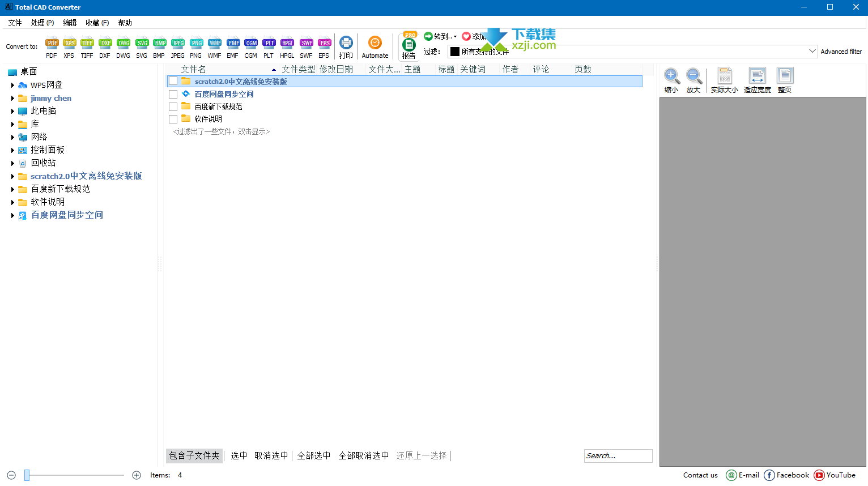Expand the jimmy chen tree node

[x=12, y=98]
